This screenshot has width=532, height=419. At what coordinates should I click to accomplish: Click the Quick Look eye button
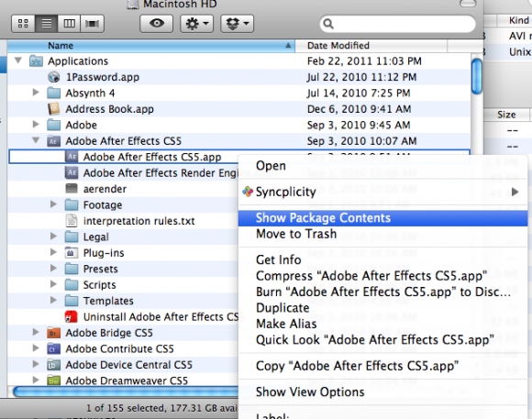(157, 24)
